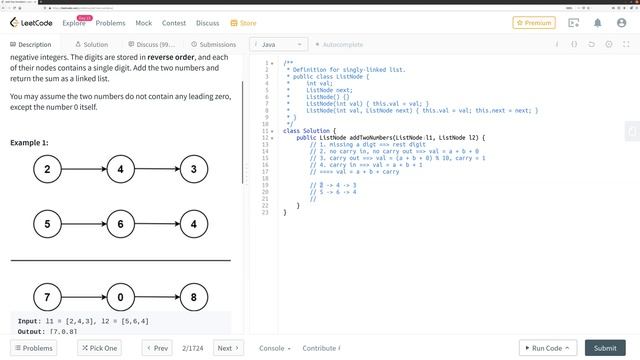Open the user profile avatar

[x=621, y=23]
